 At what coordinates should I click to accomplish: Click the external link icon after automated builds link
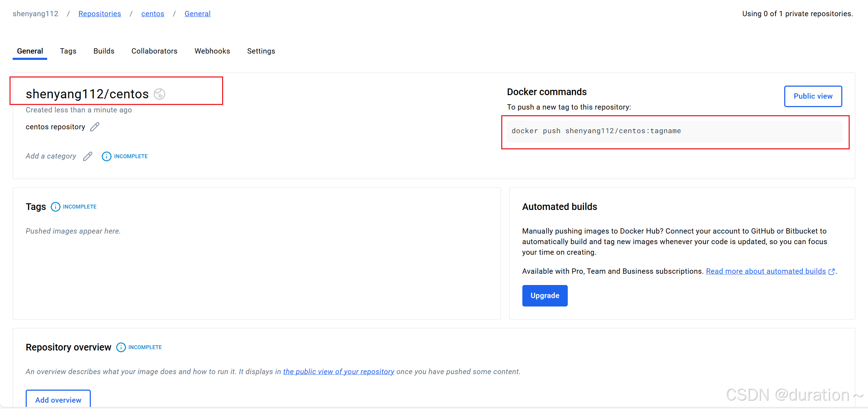pos(831,272)
